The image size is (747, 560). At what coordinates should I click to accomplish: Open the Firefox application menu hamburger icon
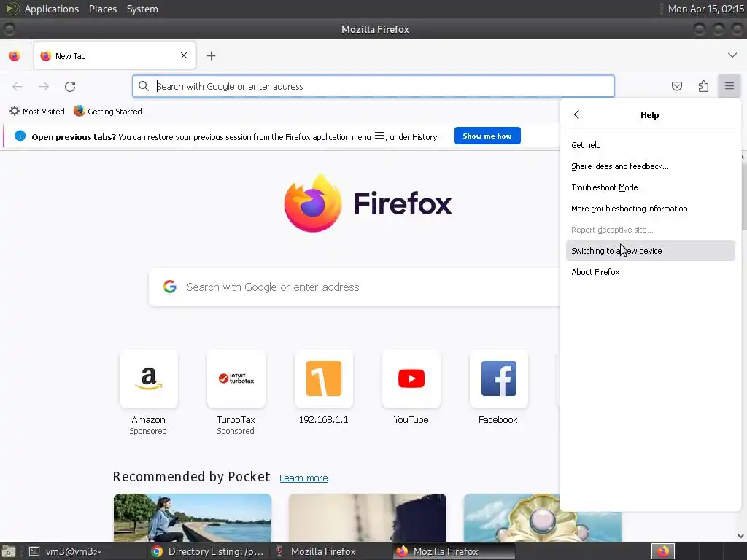click(x=729, y=86)
